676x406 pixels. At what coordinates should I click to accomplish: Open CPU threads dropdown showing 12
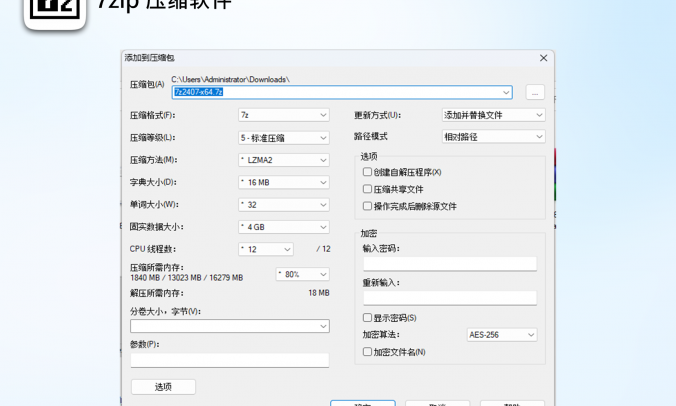[x=266, y=249]
